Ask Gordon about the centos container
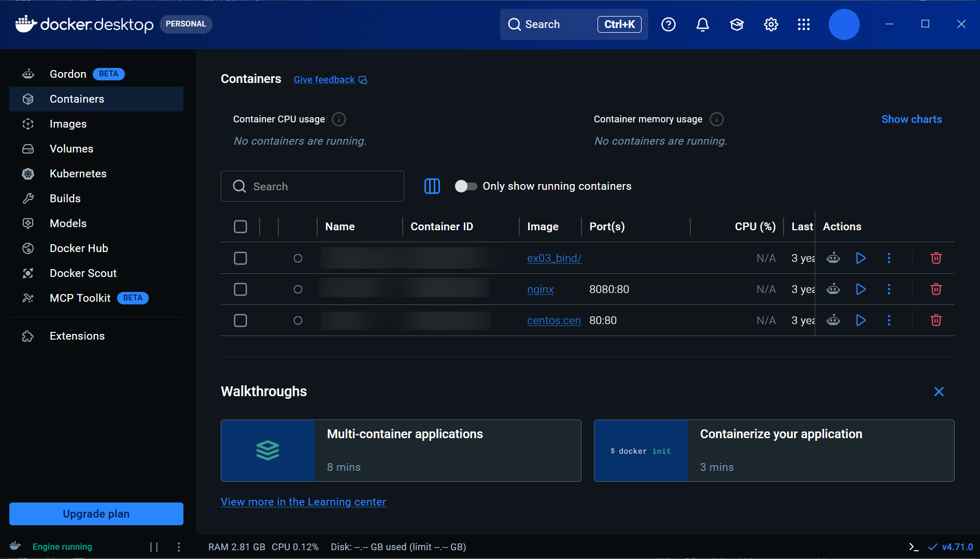 833,320
